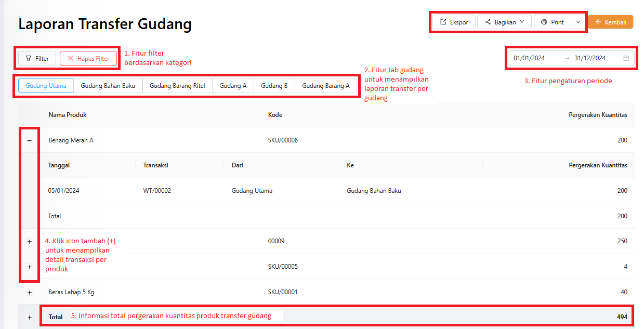Select the Gudang Utama tab
644x329 pixels.
tap(46, 86)
